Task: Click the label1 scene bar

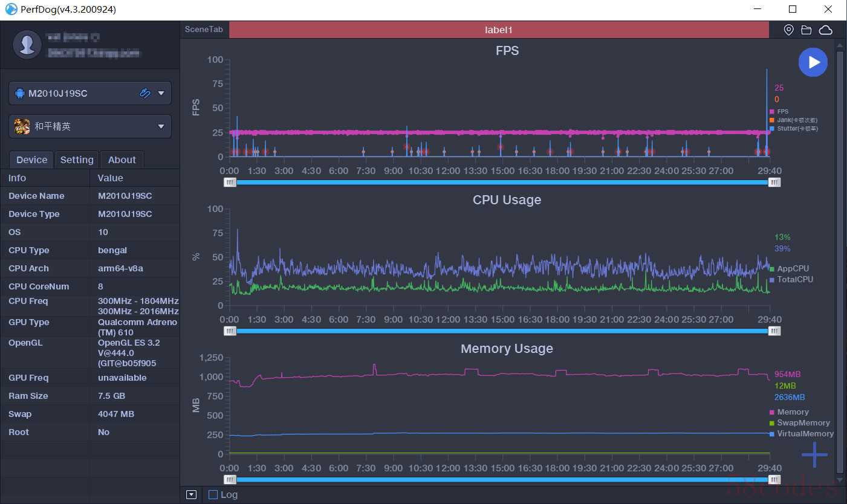Action: [x=499, y=30]
